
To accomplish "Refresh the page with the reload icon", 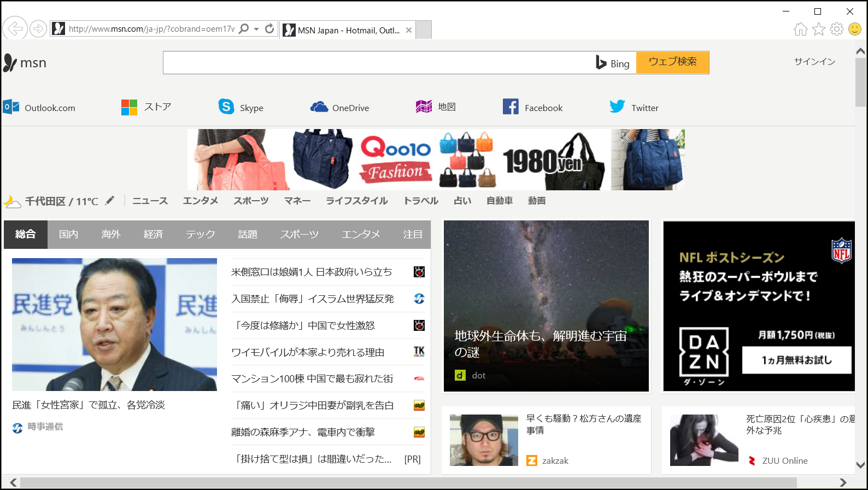I will [x=269, y=28].
